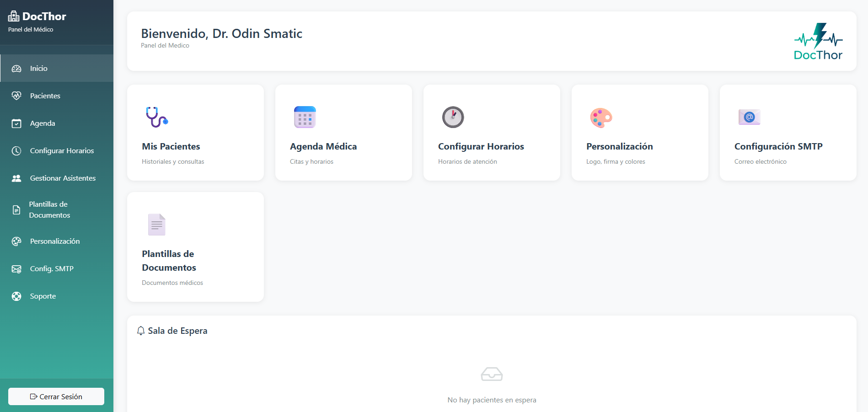Screen dimensions: 868x412
Task: Select the Soporte lifering icon
Action: [x=16, y=296]
